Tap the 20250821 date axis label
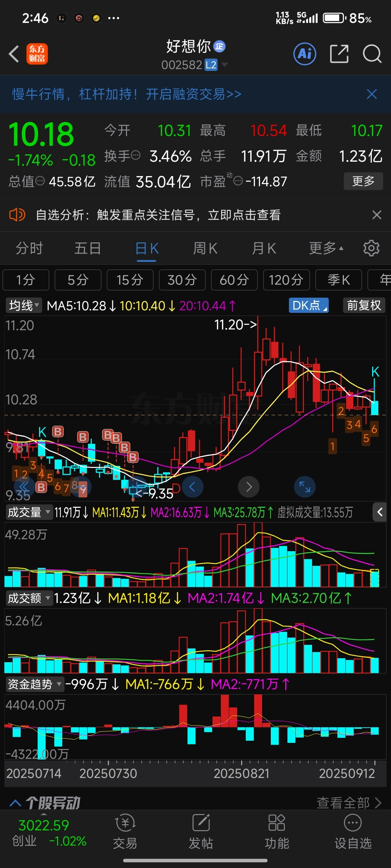This screenshot has width=391, height=868. [241, 774]
